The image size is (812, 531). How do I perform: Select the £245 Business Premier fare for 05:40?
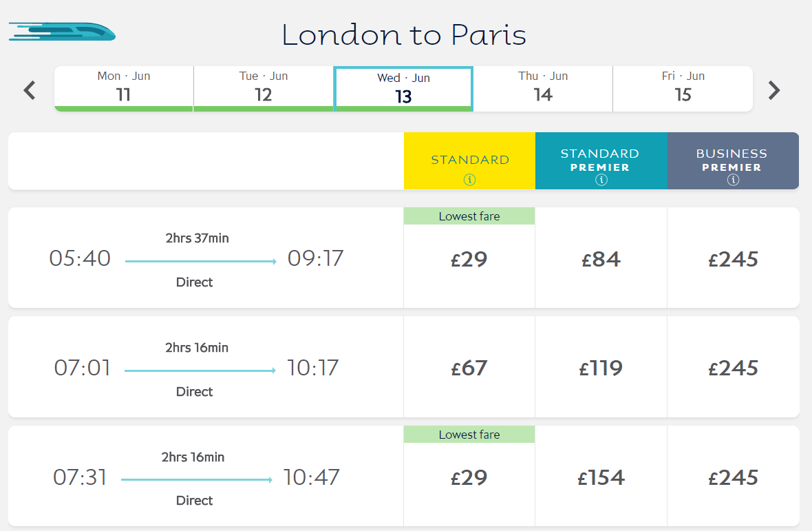point(734,260)
